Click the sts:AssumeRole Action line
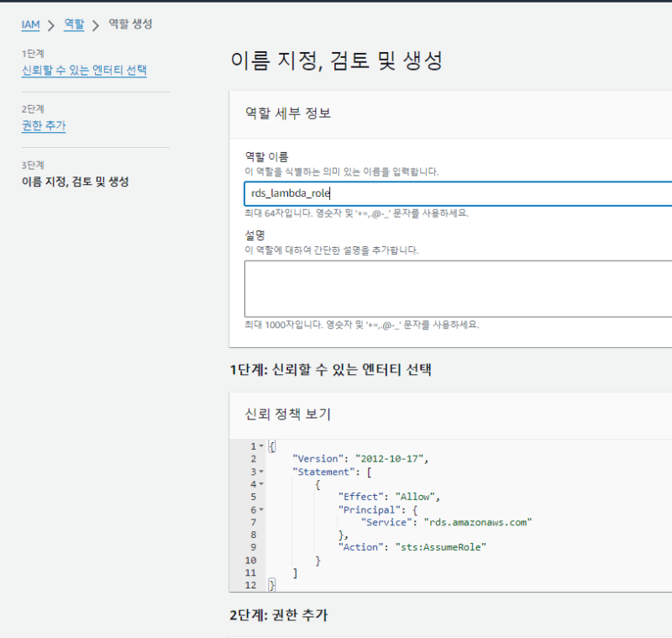The width and height of the screenshot is (672, 638). point(412,547)
